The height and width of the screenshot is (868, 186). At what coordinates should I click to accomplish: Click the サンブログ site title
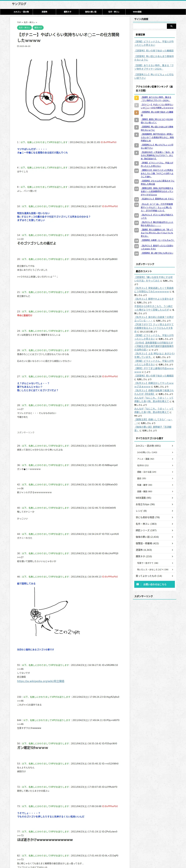point(19,4)
